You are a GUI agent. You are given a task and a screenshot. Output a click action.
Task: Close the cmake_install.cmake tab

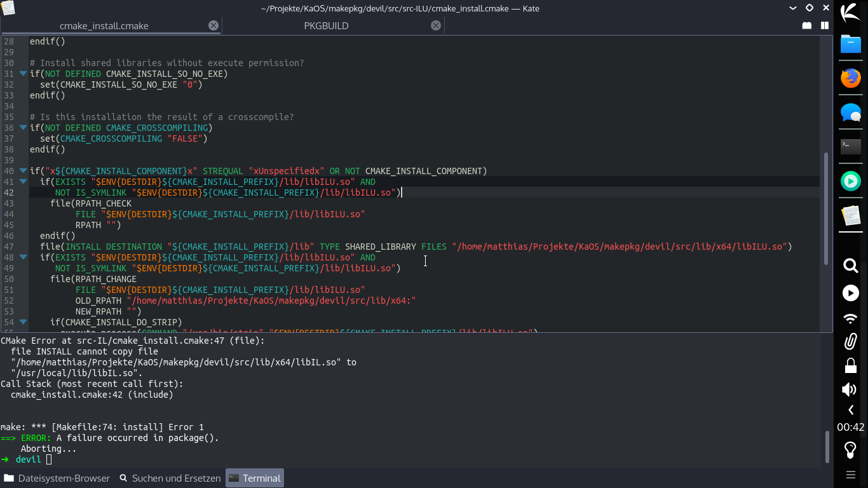point(214,25)
